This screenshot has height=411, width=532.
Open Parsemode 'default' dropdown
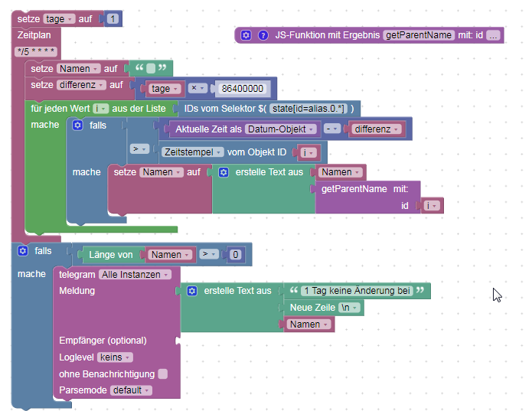[x=131, y=390]
